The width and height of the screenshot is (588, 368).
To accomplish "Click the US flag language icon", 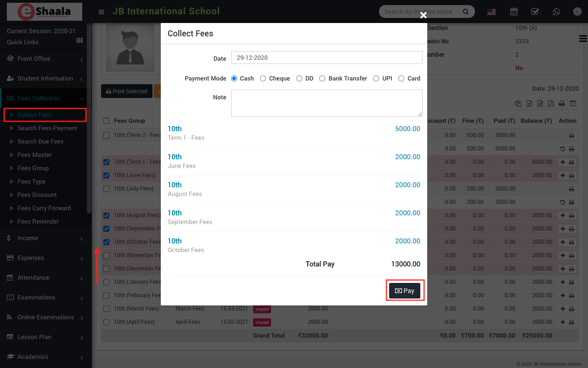I will click(492, 12).
